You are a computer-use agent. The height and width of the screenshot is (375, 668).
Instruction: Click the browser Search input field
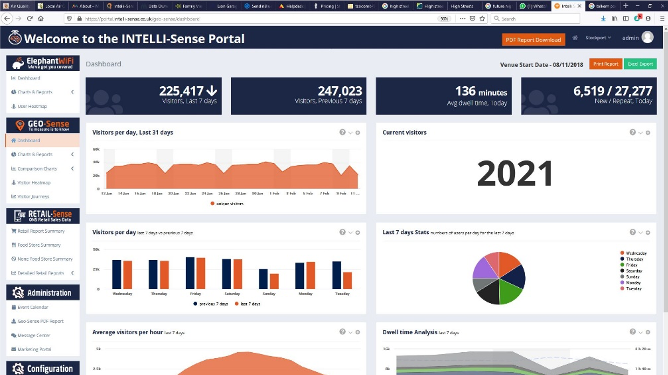point(535,19)
